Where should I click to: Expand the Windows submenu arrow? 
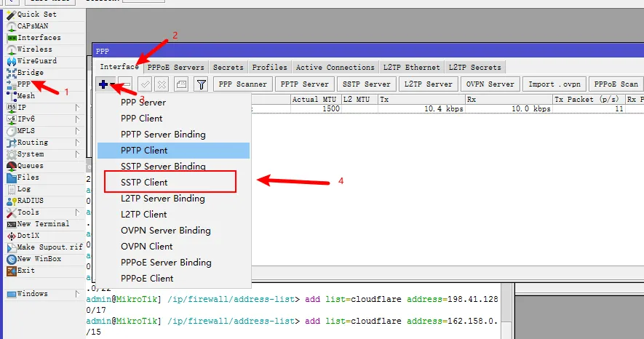click(x=77, y=294)
